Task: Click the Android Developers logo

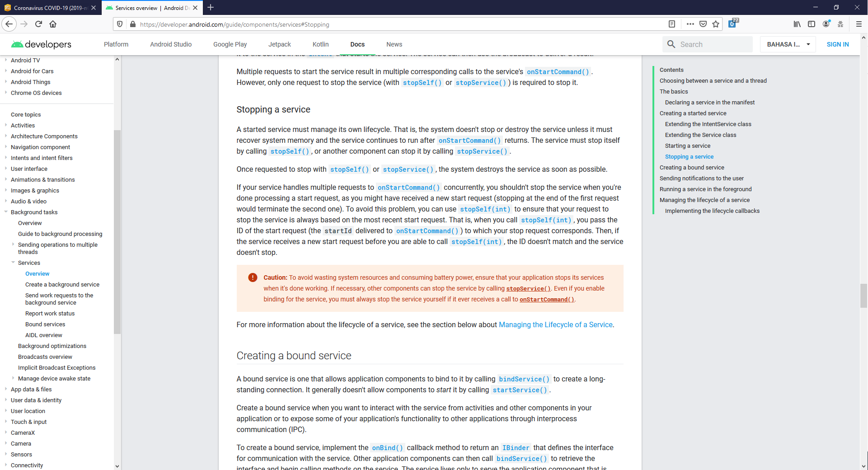Action: (x=41, y=44)
